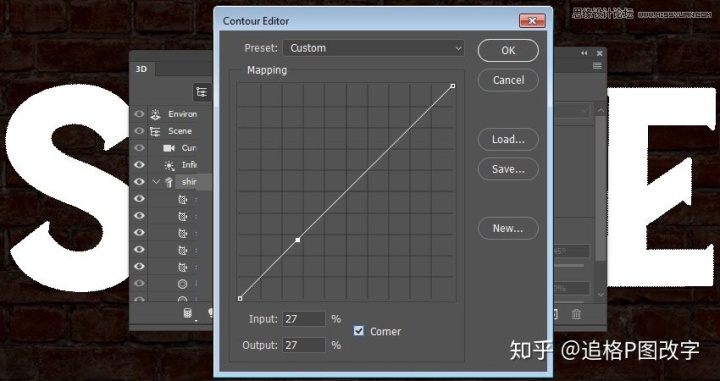This screenshot has height=381, width=720.
Task: Click the Input percentage field
Action: [304, 319]
